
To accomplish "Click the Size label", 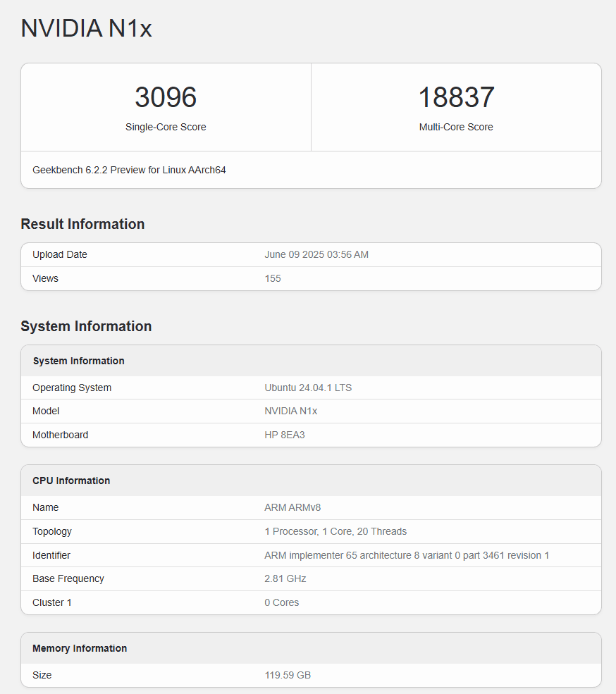I will pos(42,676).
